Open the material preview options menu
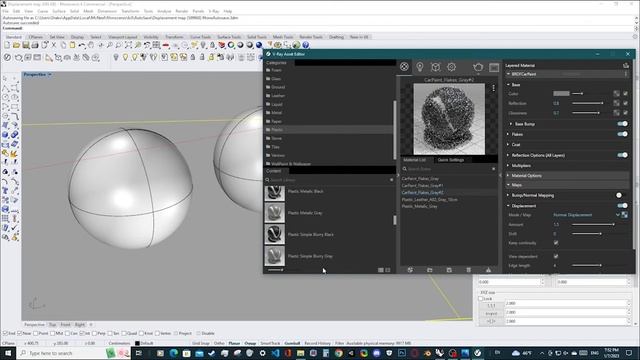Screen dimensions: 640x360 (x=493, y=88)
